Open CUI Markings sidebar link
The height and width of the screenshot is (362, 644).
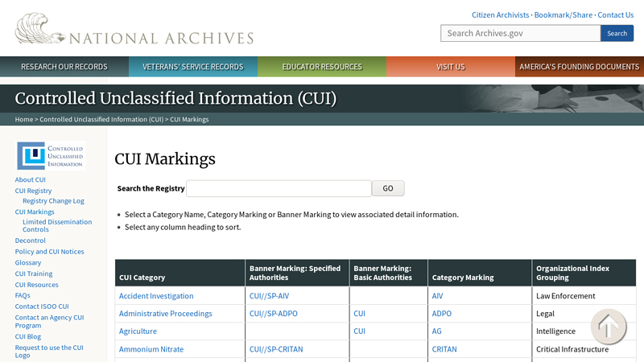click(35, 212)
